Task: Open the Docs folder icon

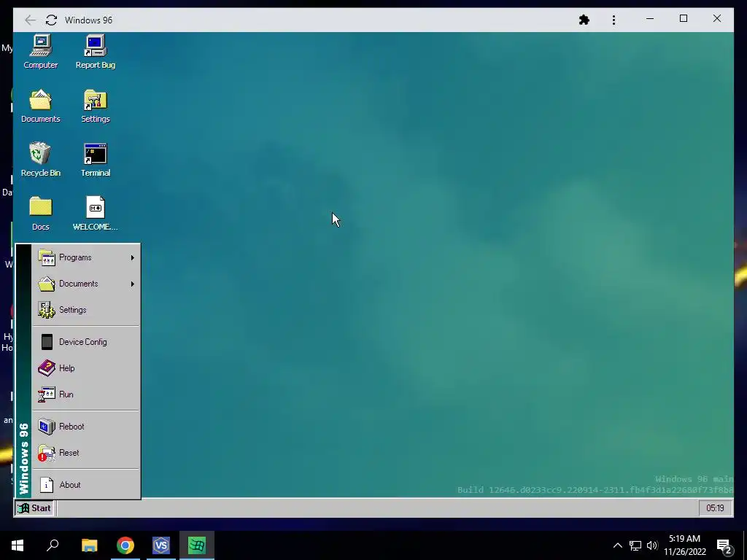Action: pos(41,214)
